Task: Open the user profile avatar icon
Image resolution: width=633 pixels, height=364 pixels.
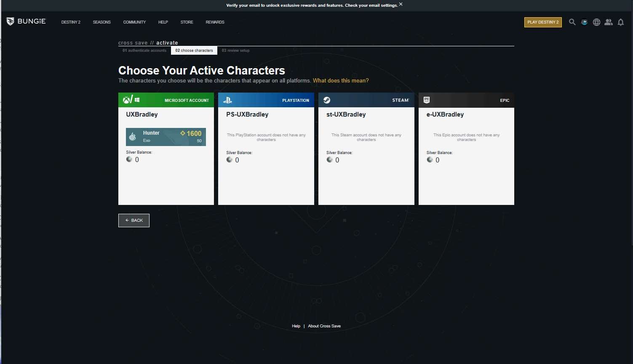Action: pyautogui.click(x=584, y=22)
